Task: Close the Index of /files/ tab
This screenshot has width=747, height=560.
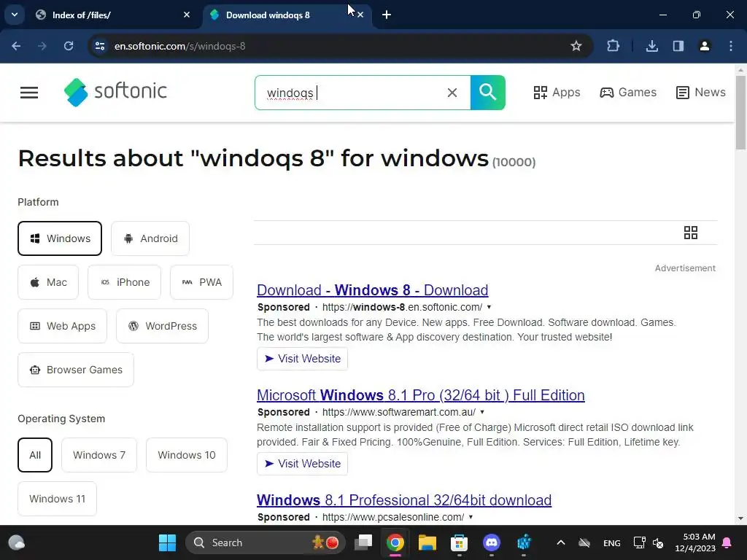Action: click(187, 15)
